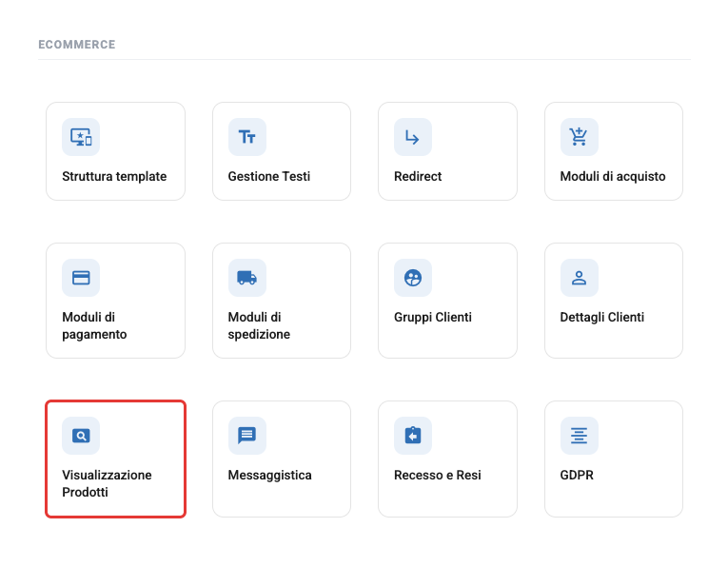Click the Moduli di pagamento credit card icon
The width and height of the screenshot is (728, 586).
pyautogui.click(x=81, y=278)
